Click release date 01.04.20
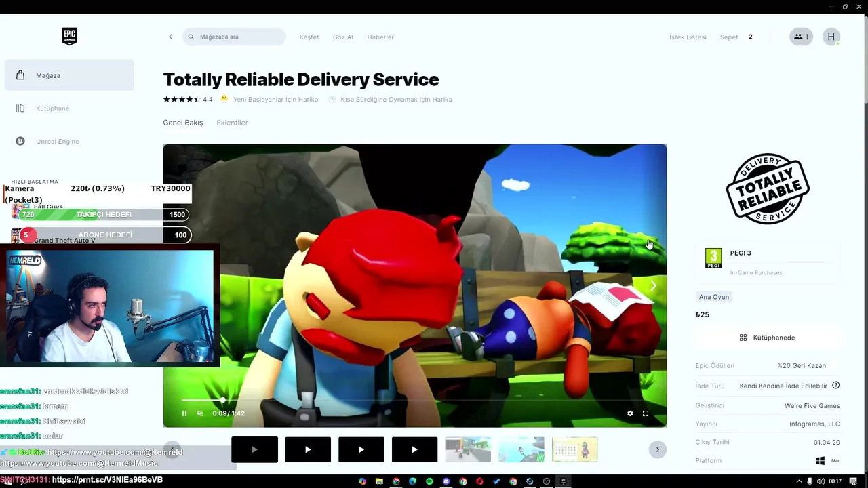 click(x=827, y=443)
